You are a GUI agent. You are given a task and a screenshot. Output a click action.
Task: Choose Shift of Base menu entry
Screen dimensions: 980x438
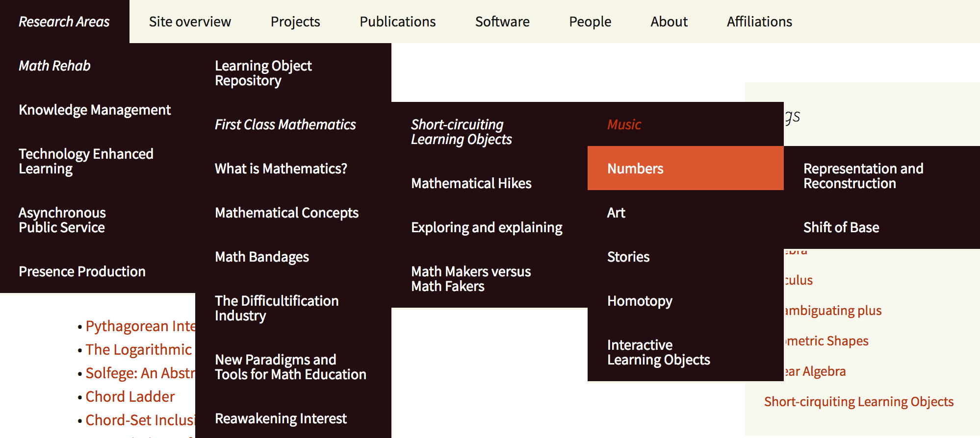841,227
